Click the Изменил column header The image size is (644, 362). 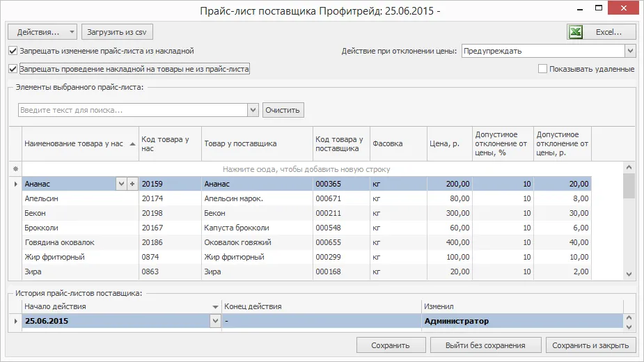[x=522, y=306]
